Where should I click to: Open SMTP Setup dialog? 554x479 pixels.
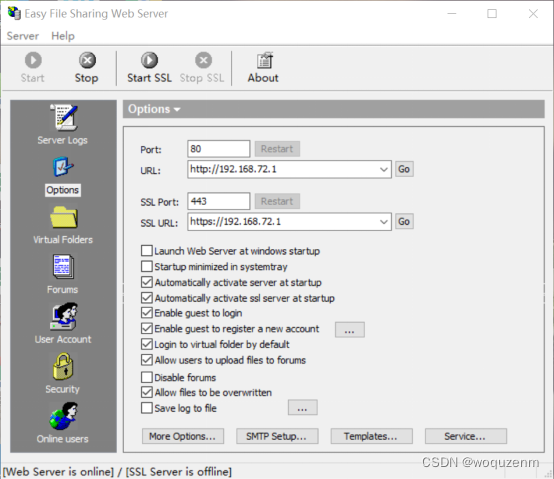point(277,436)
